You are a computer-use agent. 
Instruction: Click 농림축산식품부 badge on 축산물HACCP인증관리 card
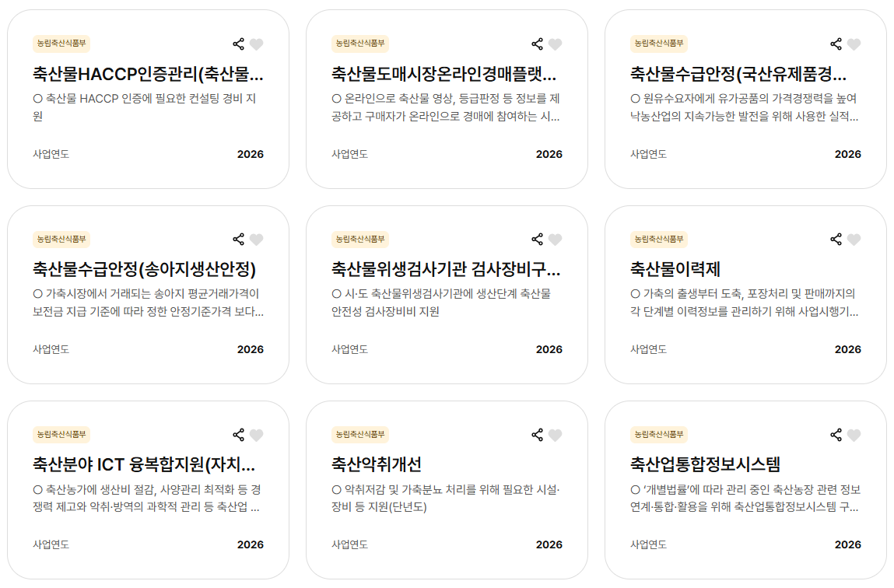tap(61, 44)
